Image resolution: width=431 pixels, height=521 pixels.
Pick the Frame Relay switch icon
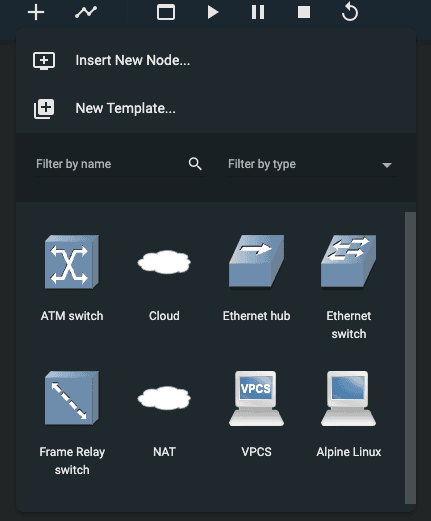[72, 398]
